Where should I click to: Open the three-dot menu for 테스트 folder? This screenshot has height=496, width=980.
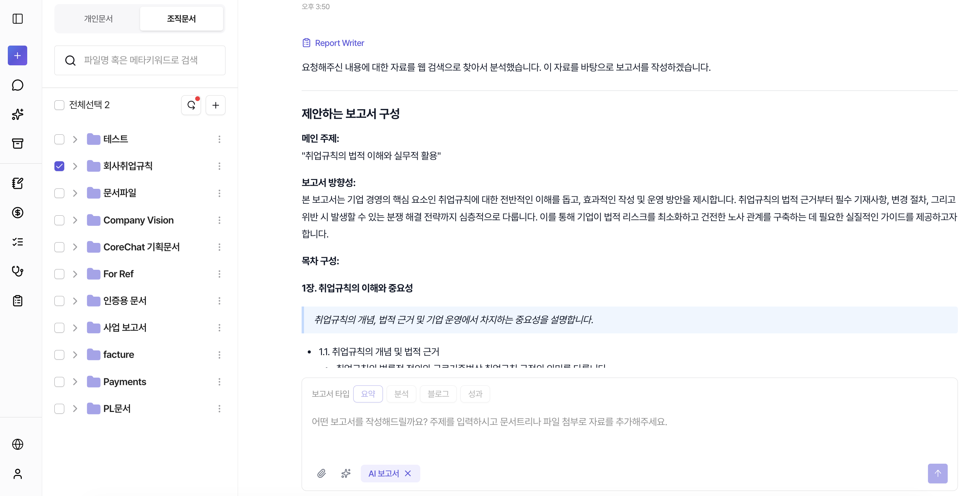point(220,139)
